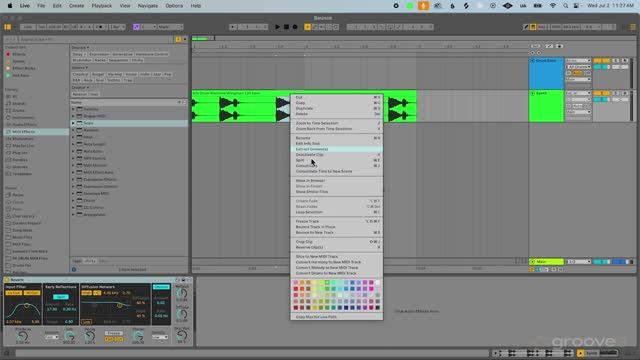Expand the Pitch device row
Screen dimensions: 640x360
(x=73, y=137)
